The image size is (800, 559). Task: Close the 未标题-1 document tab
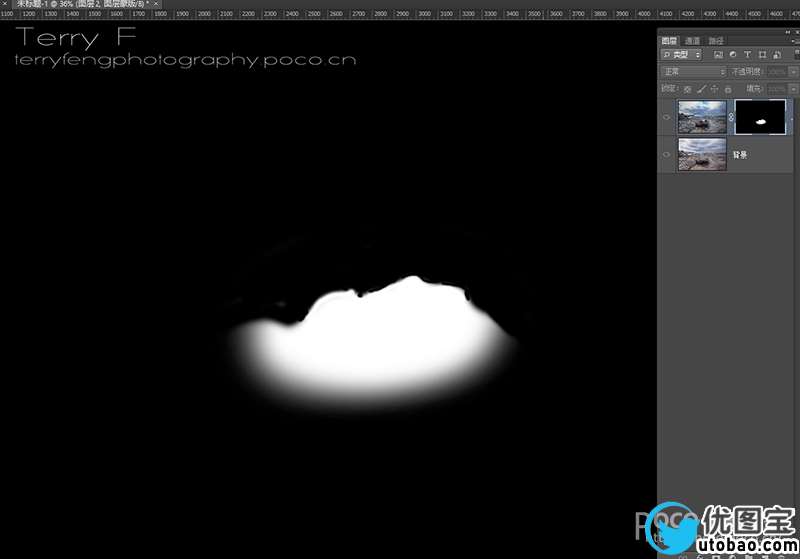[x=156, y=4]
